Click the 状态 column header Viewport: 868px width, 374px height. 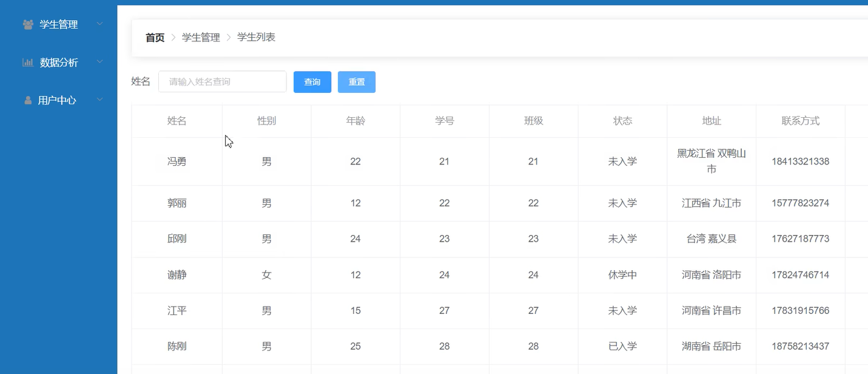tap(622, 121)
